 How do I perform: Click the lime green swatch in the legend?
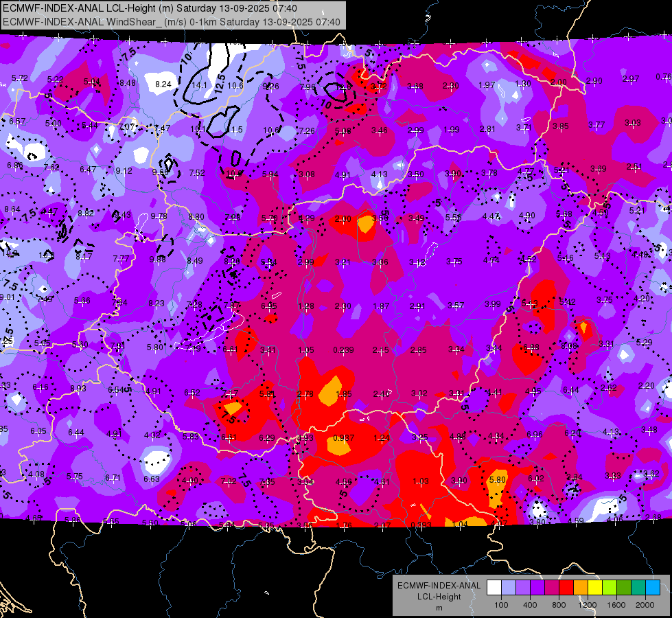click(610, 588)
